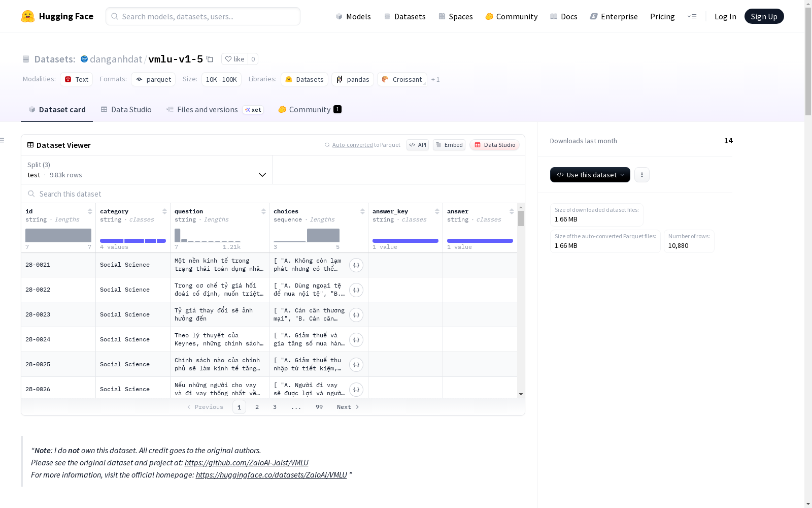Screen dimensions: 812x508
Task: Click the question lengths histogram
Action: [208, 235]
